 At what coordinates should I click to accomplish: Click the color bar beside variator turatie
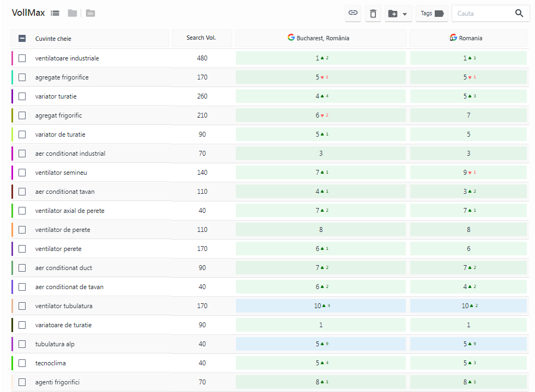point(13,96)
